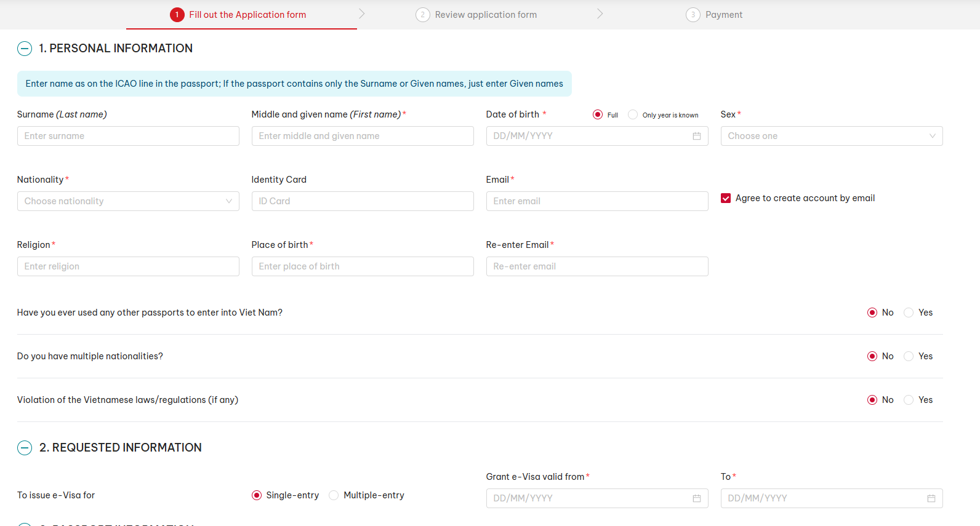Open Date of birth calendar icon
The width and height of the screenshot is (980, 526).
point(696,136)
